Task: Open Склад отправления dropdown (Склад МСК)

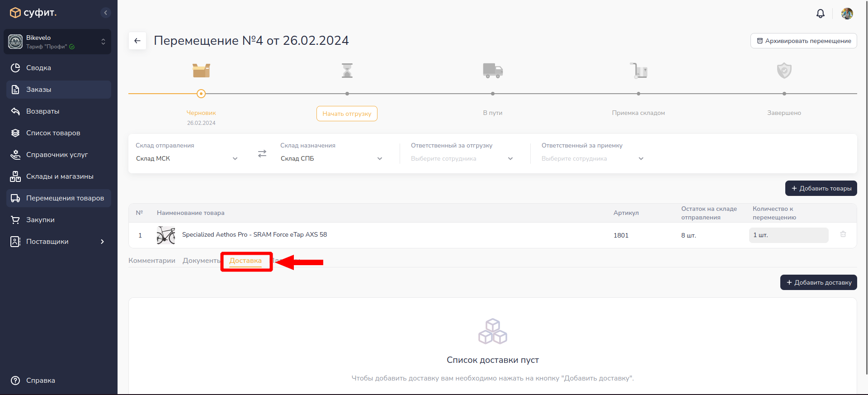Action: 187,158
